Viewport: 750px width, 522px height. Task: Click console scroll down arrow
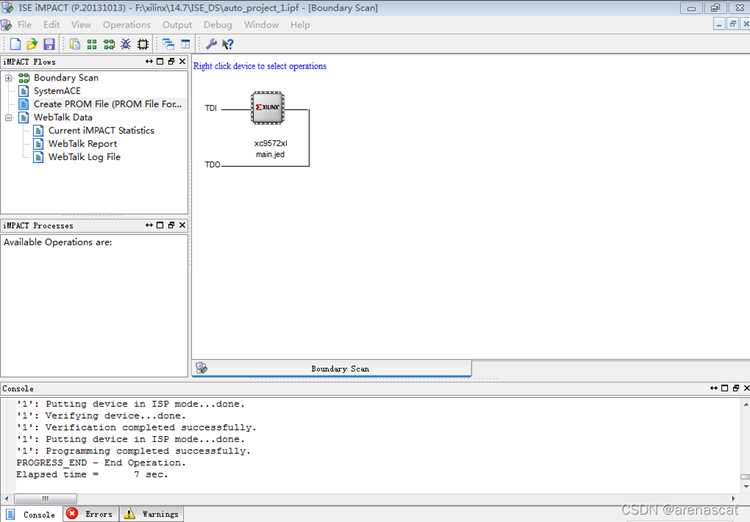(746, 486)
